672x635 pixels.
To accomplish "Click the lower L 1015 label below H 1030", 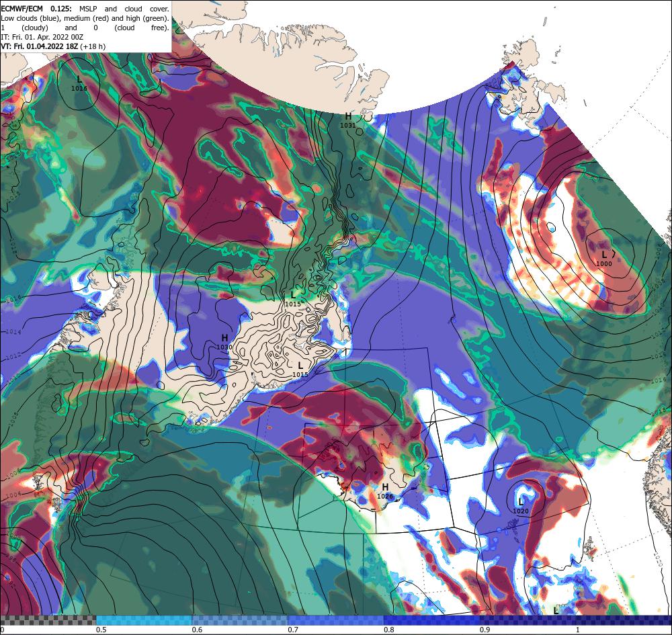I will click(300, 370).
